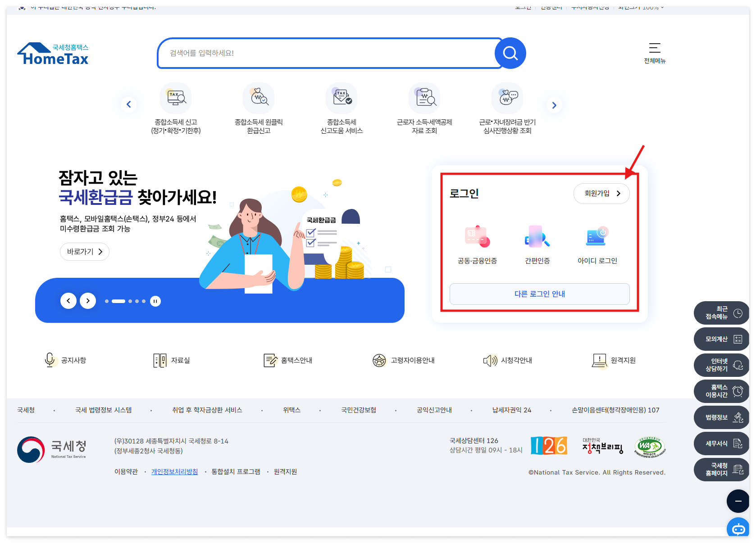
Task: Collapse the side quick menu with minus button
Action: pyautogui.click(x=738, y=501)
